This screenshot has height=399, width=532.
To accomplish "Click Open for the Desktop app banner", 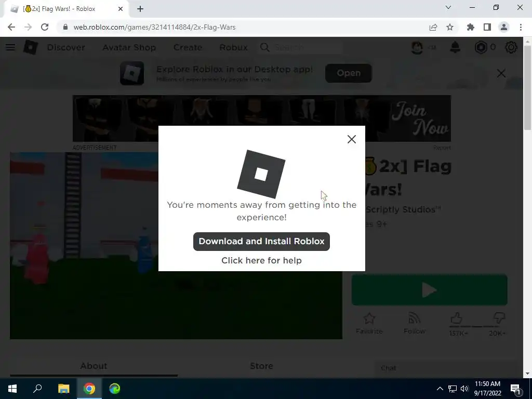I will [x=349, y=73].
